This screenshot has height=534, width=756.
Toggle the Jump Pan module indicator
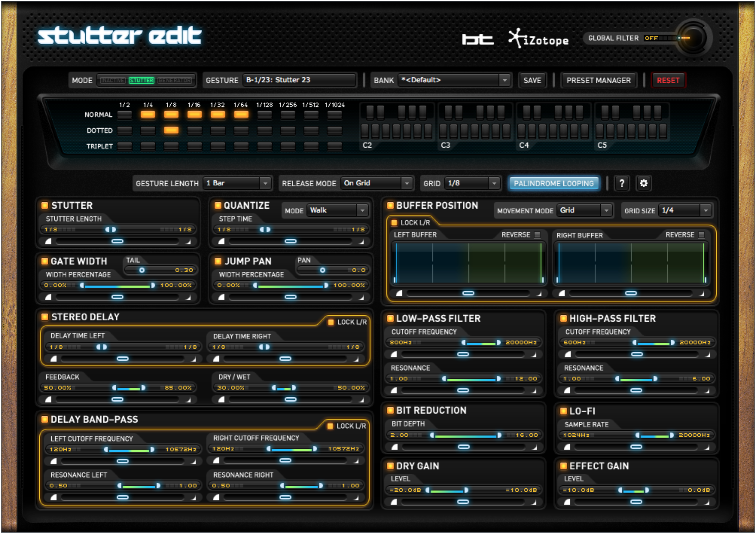tap(218, 261)
